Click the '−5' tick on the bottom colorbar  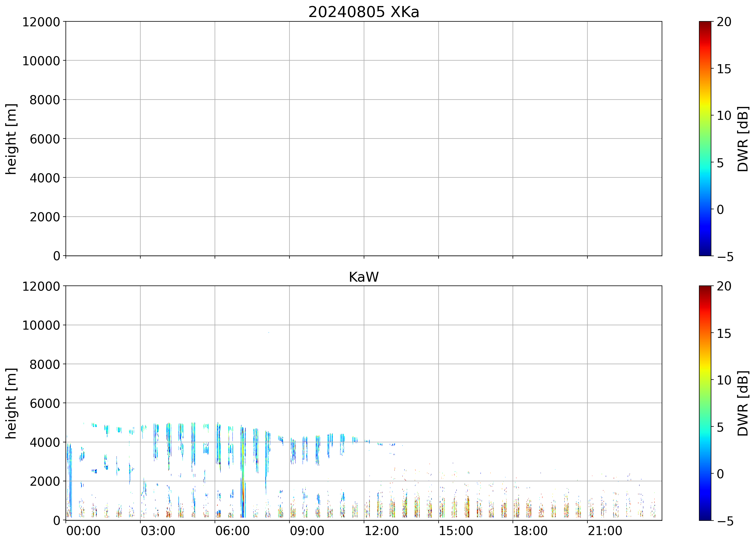(x=725, y=521)
